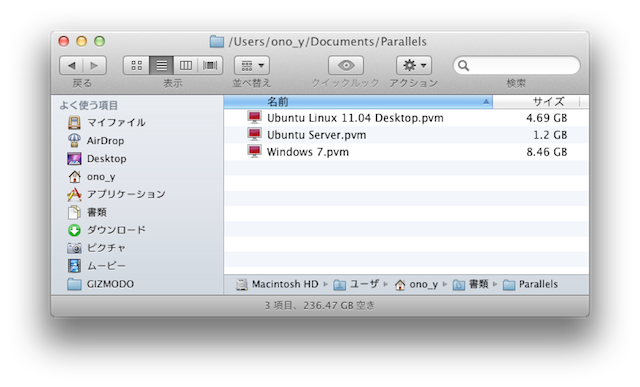Click the 3 項目、236.47 GB 空き status text
Image resolution: width=640 pixels, height=387 pixels.
coord(320,305)
